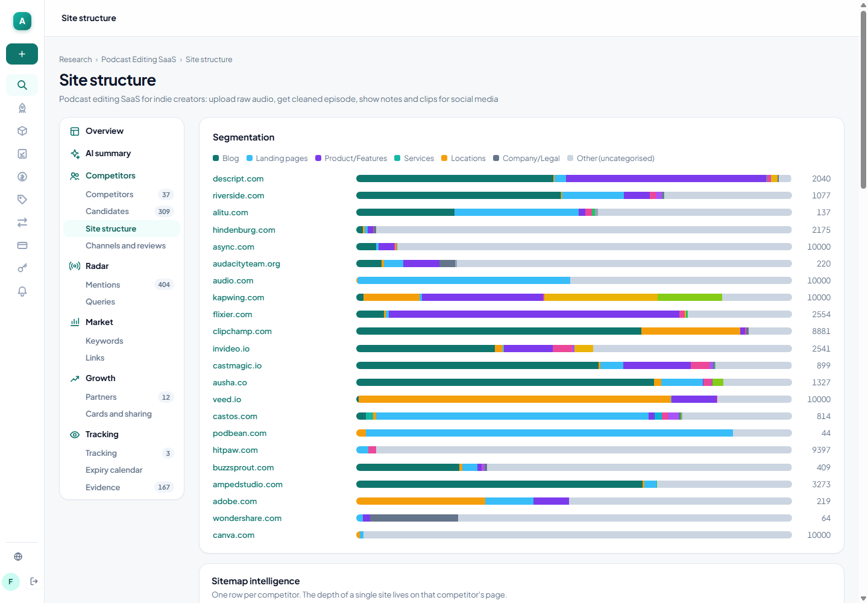Click the Growth trend arrow icon

pyautogui.click(x=75, y=379)
